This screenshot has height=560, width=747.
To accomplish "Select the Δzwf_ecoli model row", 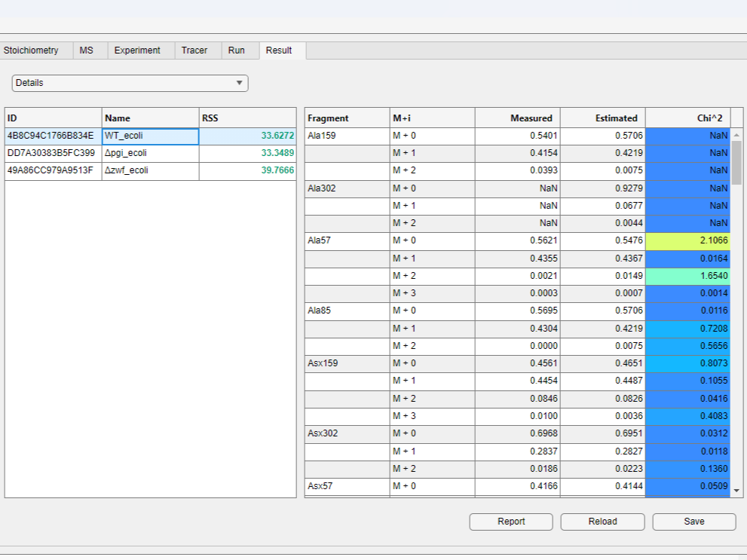I will (x=148, y=171).
